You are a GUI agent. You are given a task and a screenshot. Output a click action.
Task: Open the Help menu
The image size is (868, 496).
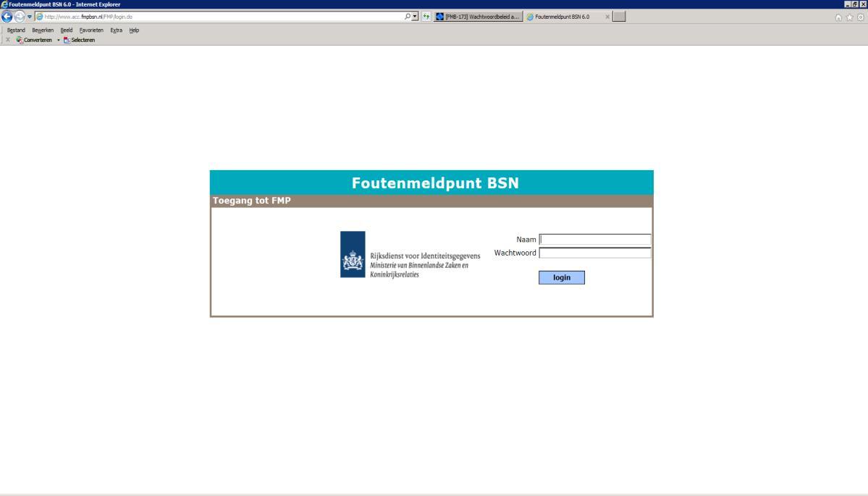pos(134,30)
